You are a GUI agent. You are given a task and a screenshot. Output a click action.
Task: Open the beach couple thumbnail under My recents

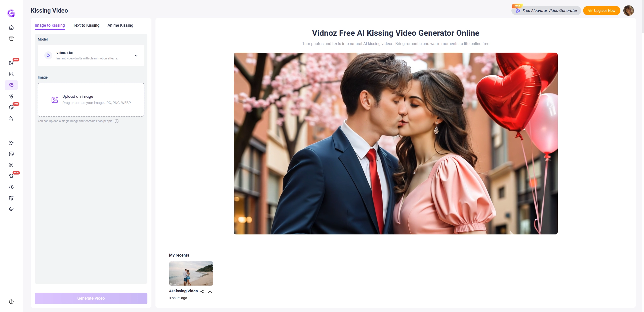click(x=191, y=273)
